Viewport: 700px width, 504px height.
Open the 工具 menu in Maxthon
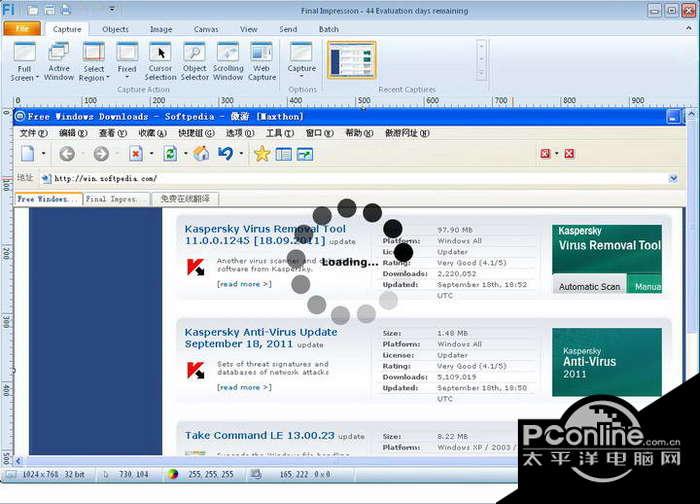pyautogui.click(x=280, y=133)
